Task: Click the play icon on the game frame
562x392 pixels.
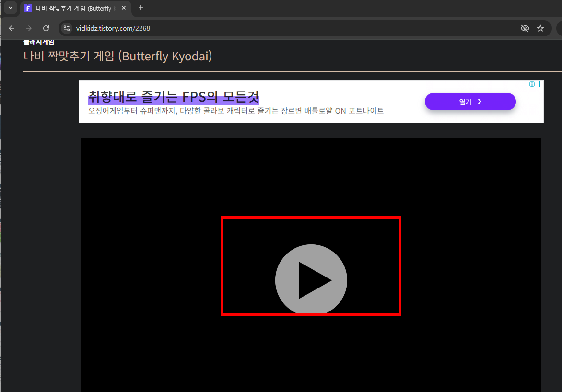Action: tap(311, 280)
